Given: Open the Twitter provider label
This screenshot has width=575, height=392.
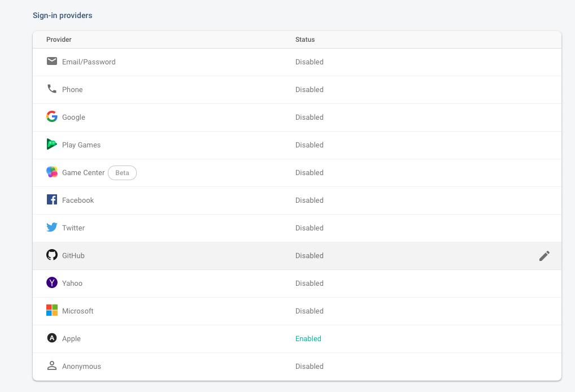Looking at the screenshot, I should coord(73,228).
